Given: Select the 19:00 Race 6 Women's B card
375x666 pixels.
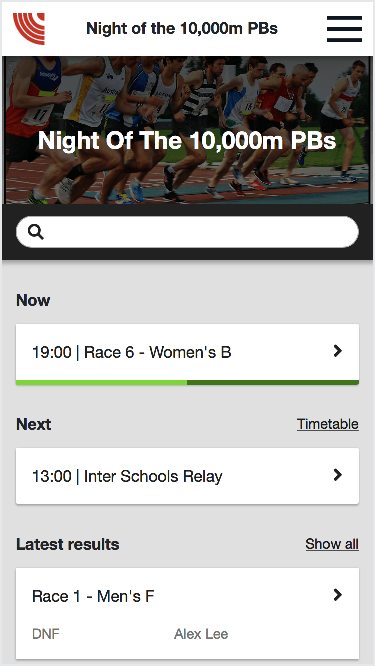Looking at the screenshot, I should tap(187, 352).
